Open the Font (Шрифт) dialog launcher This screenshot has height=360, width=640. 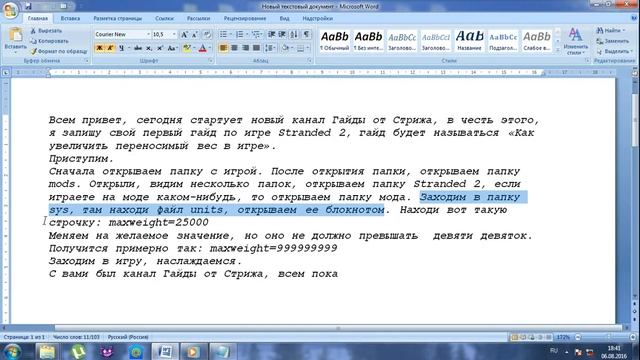coord(211,61)
